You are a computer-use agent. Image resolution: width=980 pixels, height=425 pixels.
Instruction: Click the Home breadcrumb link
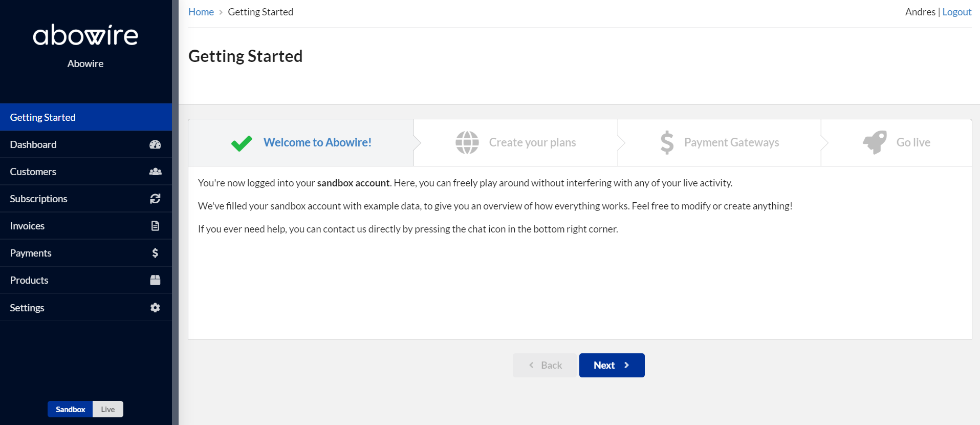(x=201, y=12)
